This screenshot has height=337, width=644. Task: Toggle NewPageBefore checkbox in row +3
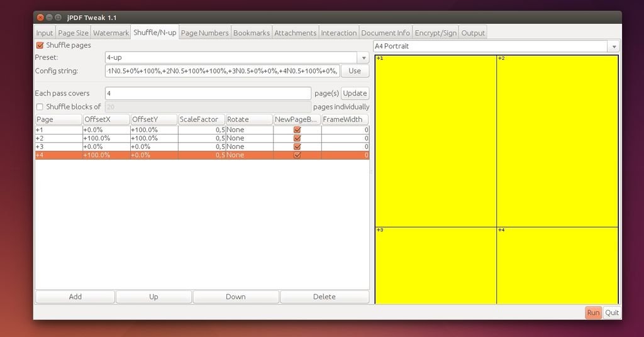pos(297,146)
